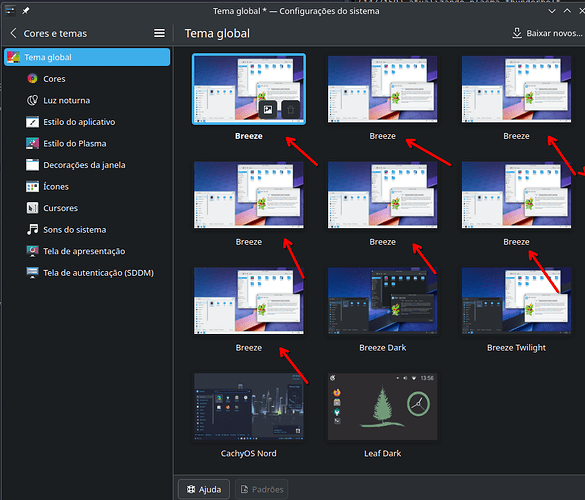The width and height of the screenshot is (585, 500).
Task: Click the Tela de autenticação (SDDM) text
Action: pos(98,273)
